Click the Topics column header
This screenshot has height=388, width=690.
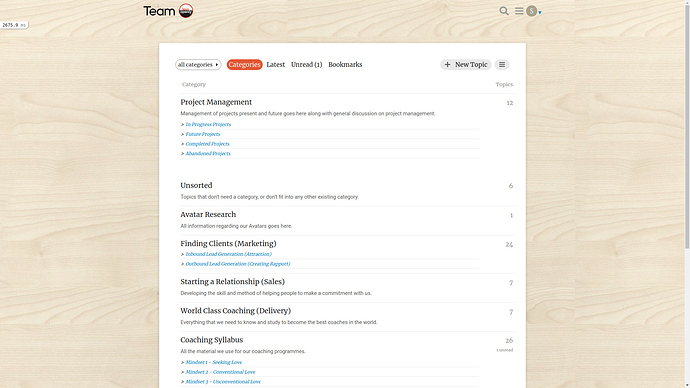pyautogui.click(x=504, y=84)
